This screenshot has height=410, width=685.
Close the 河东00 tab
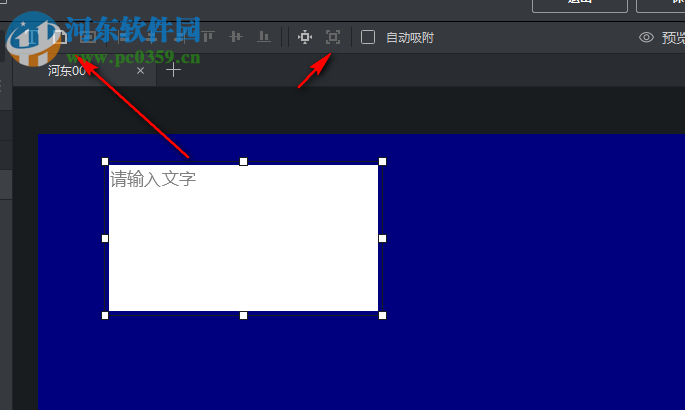click(x=140, y=70)
